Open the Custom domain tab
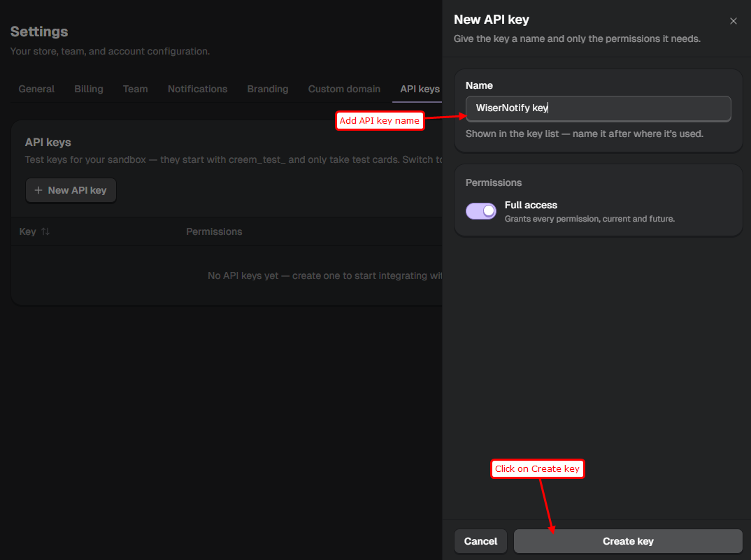Screen dimensions: 751x560 [x=344, y=89]
